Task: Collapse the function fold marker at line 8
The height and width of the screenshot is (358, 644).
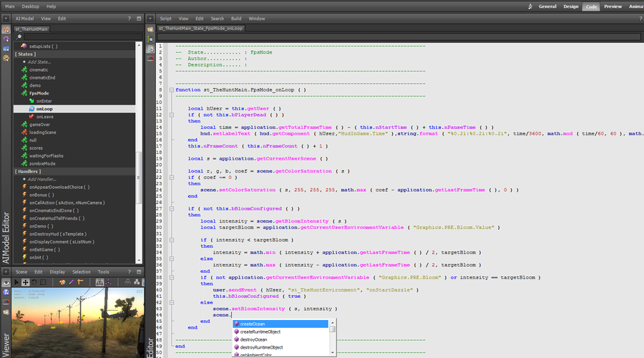Action: click(x=170, y=90)
